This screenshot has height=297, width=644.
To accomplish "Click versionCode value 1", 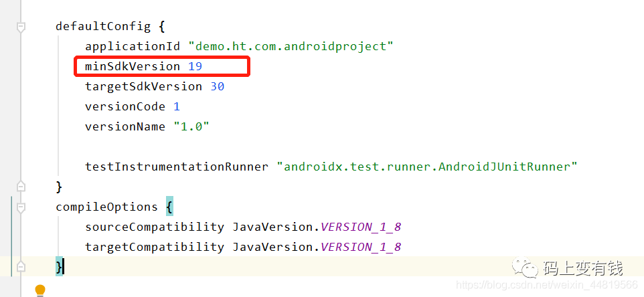I will coord(177,106).
